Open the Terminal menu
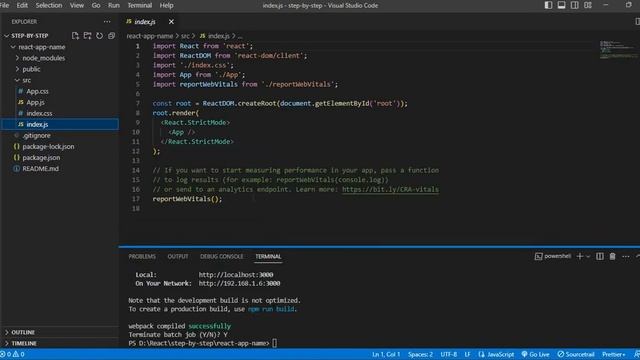The height and width of the screenshot is (360, 640). pyautogui.click(x=140, y=5)
